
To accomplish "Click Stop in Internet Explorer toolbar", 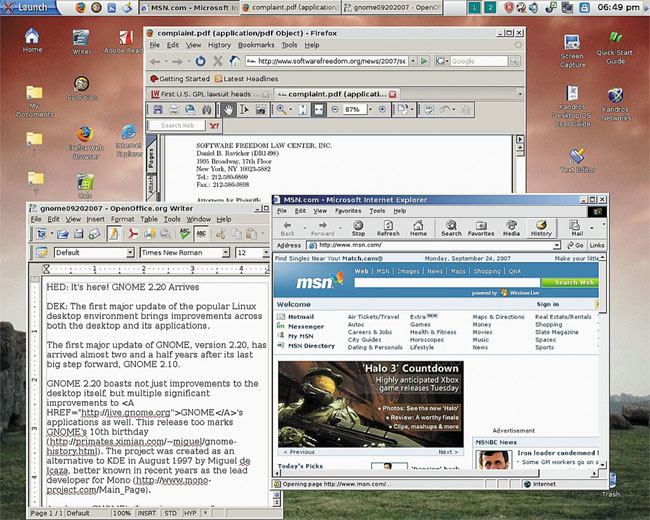I will point(358,228).
